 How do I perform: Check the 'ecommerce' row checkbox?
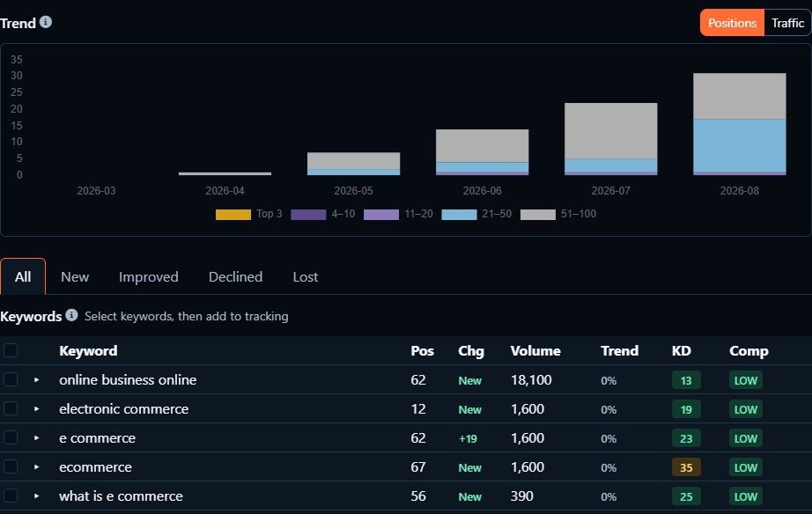(11, 466)
